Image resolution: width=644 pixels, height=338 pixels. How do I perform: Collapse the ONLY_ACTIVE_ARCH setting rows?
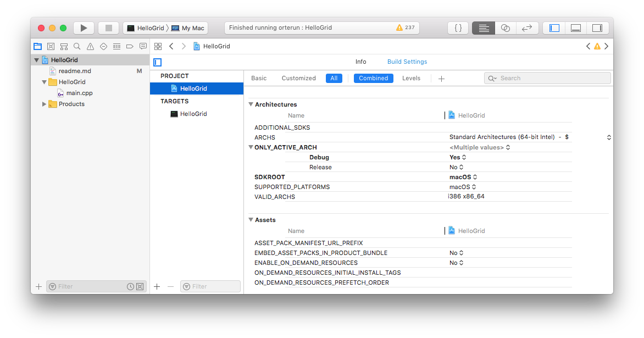coord(251,147)
